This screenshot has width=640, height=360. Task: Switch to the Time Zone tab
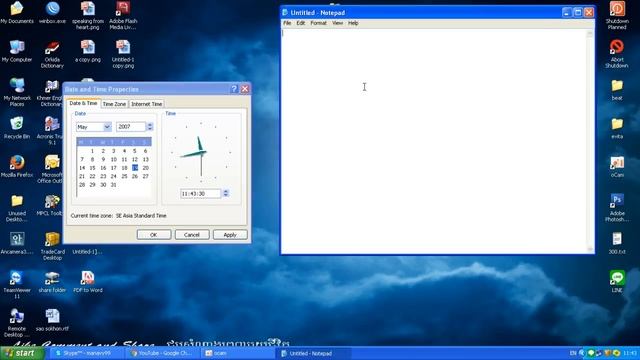pyautogui.click(x=114, y=104)
